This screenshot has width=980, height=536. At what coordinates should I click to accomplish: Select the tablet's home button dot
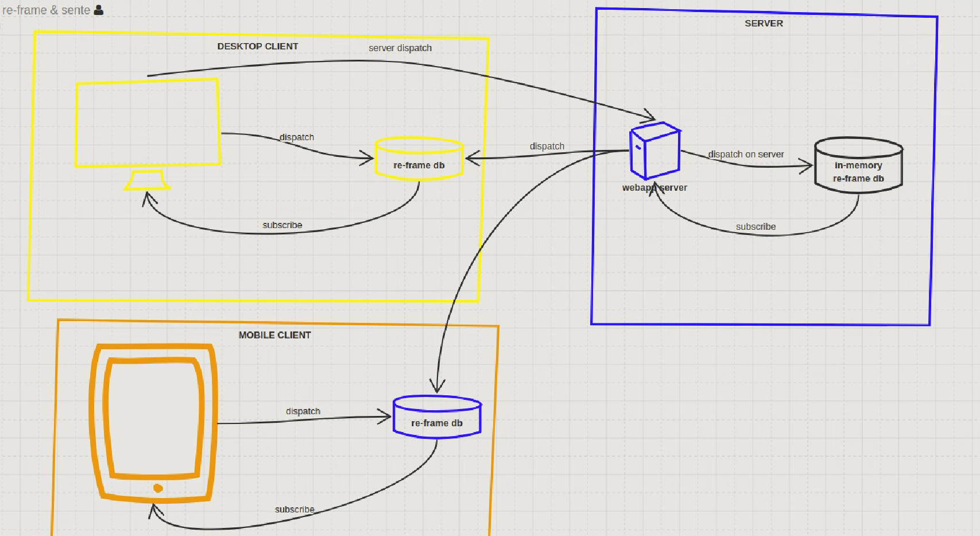tap(158, 488)
